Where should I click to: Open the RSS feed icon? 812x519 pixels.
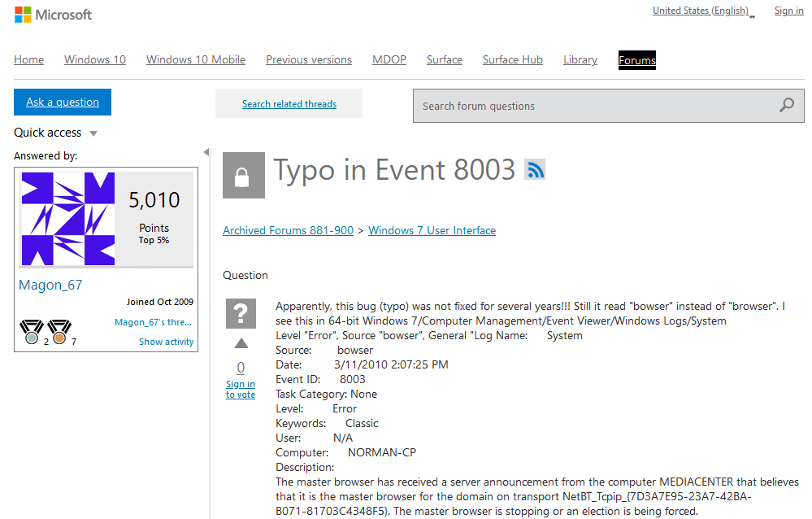point(535,169)
